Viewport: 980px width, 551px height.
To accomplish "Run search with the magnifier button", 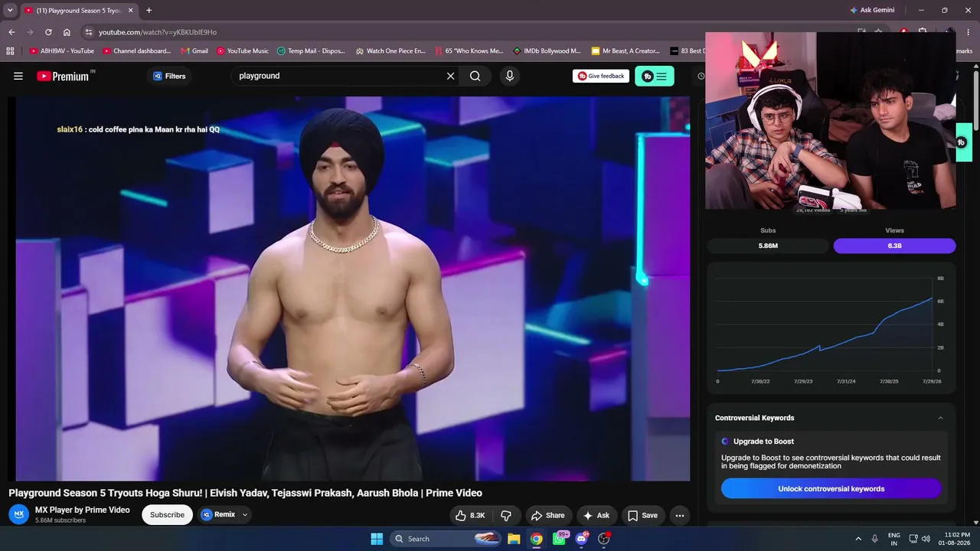I will click(x=475, y=76).
